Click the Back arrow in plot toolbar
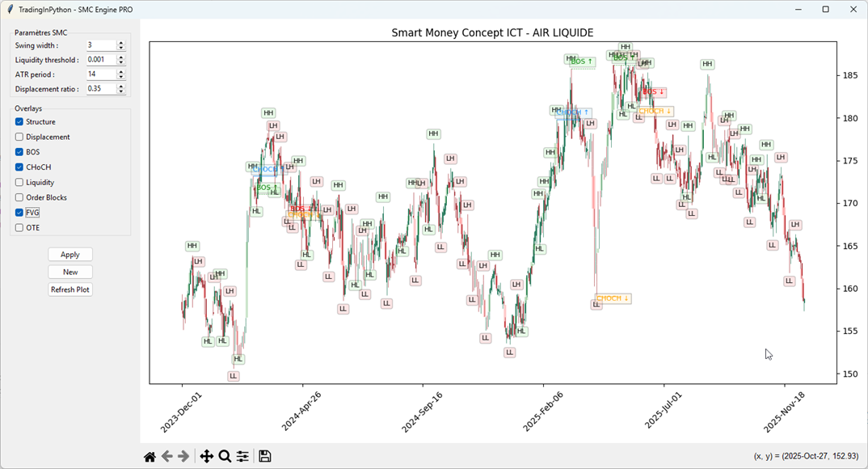 (167, 457)
